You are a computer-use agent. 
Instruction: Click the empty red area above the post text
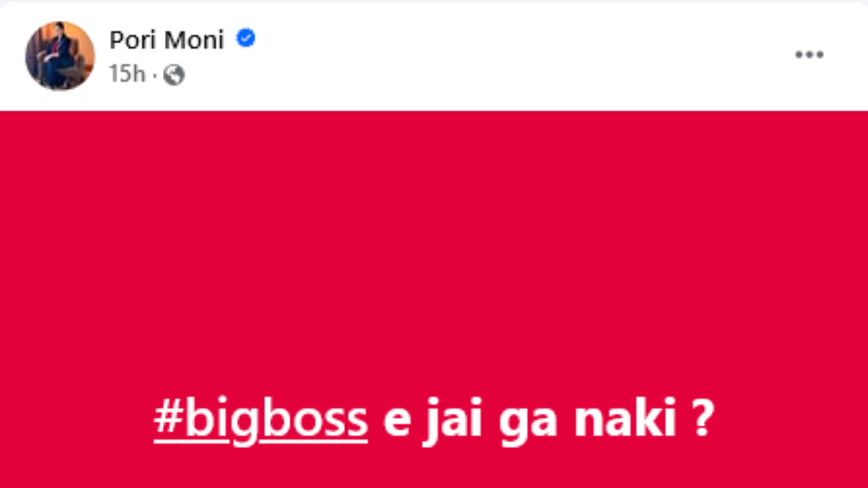[x=434, y=251]
